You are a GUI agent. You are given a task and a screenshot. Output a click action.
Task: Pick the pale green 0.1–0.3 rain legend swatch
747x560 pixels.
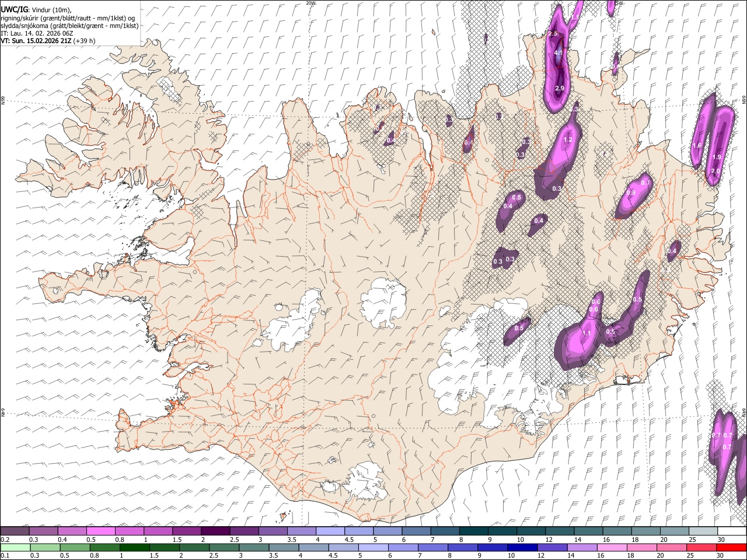15,547
